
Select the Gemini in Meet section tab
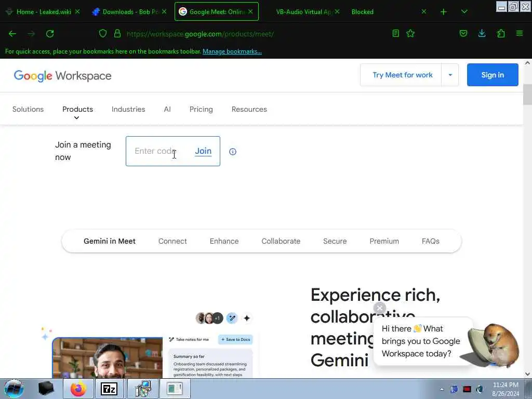(x=110, y=241)
